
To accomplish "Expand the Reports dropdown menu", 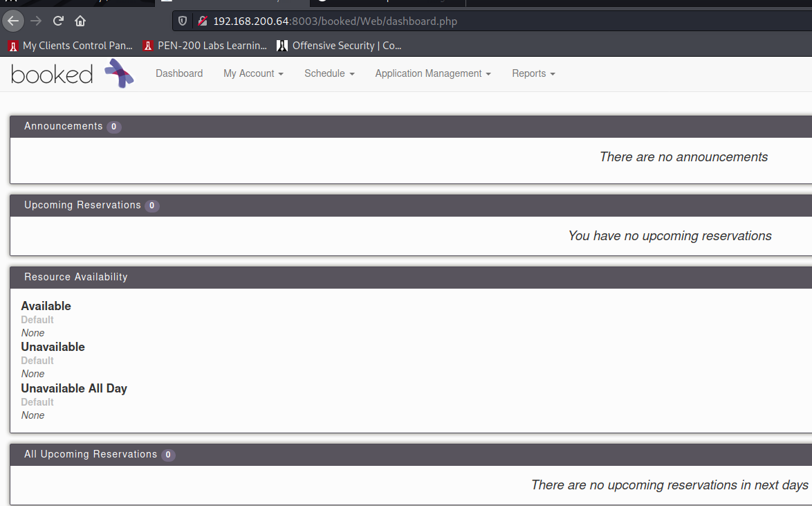I will tap(533, 73).
